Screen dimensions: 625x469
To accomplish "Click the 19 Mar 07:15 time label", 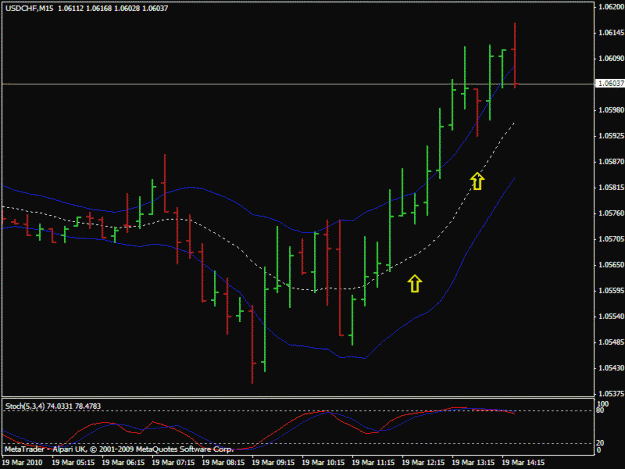I will pyautogui.click(x=173, y=462).
